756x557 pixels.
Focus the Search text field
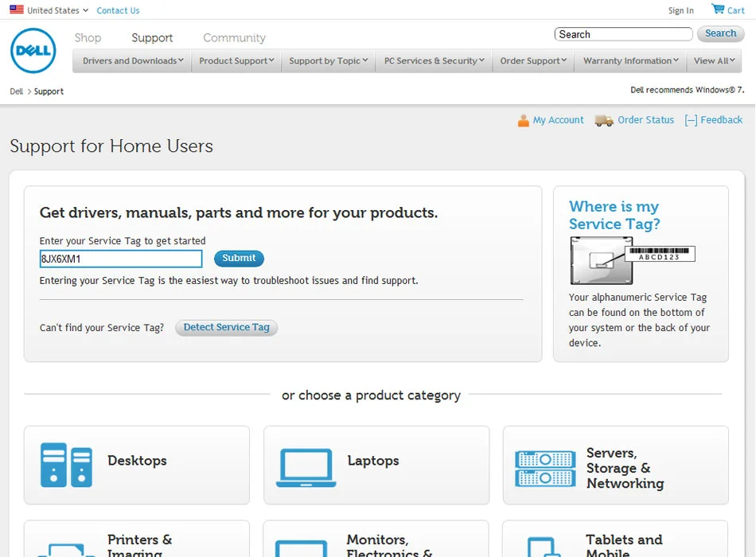point(623,34)
